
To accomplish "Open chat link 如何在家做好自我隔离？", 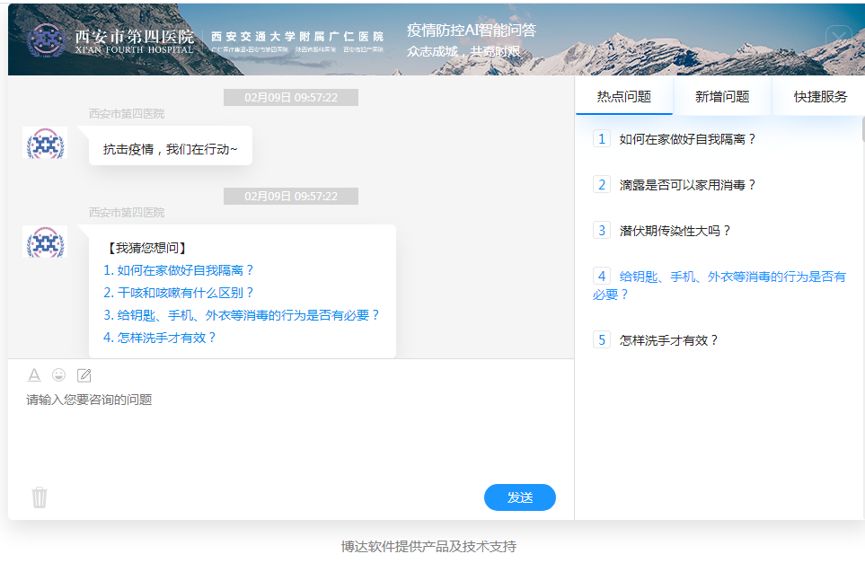I will pyautogui.click(x=178, y=270).
